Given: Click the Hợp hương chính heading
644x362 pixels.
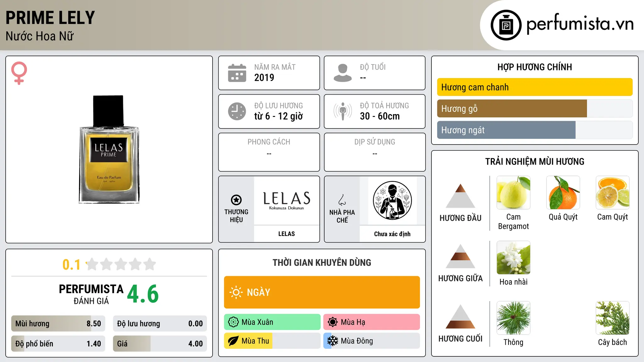Looking at the screenshot, I should click(x=535, y=67).
